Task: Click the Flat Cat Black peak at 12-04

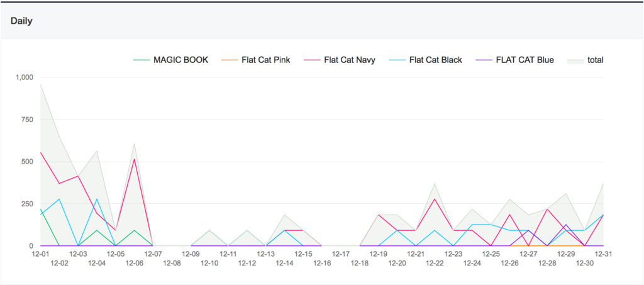Action: pyautogui.click(x=96, y=199)
